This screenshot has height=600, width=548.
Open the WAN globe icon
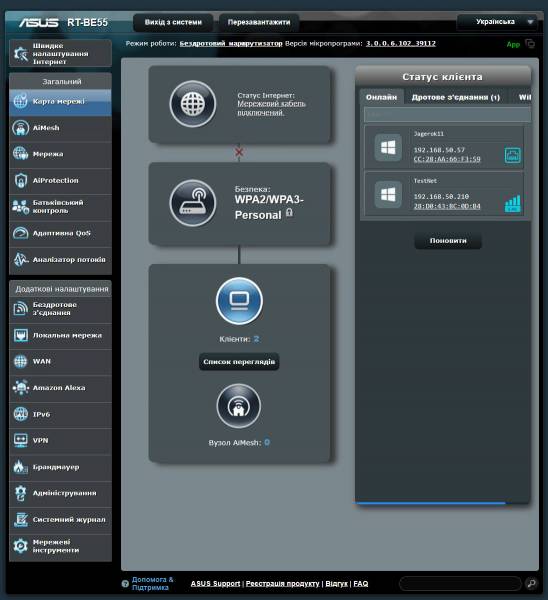pos(21,361)
